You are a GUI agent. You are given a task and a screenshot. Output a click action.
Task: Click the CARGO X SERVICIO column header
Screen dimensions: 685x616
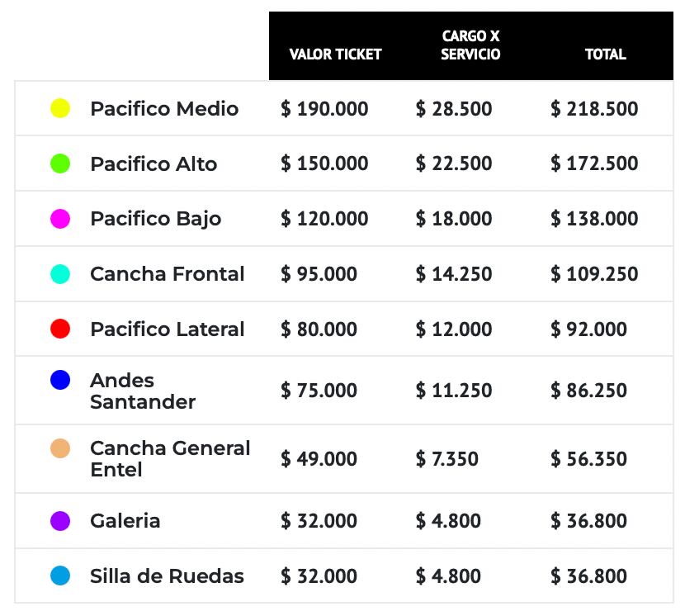coord(470,45)
